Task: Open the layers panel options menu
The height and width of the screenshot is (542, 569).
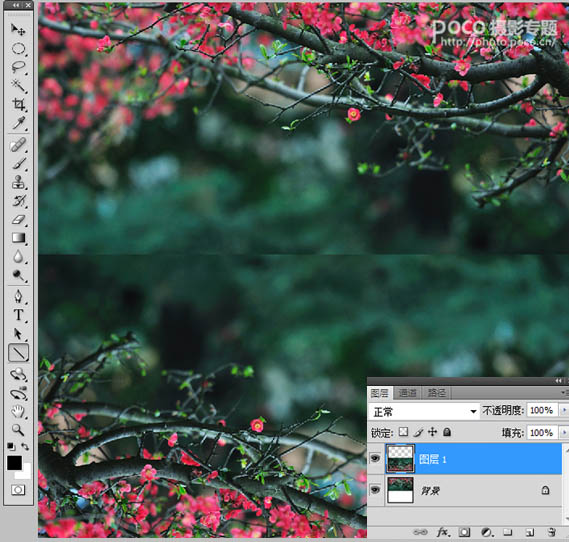Action: 564,393
